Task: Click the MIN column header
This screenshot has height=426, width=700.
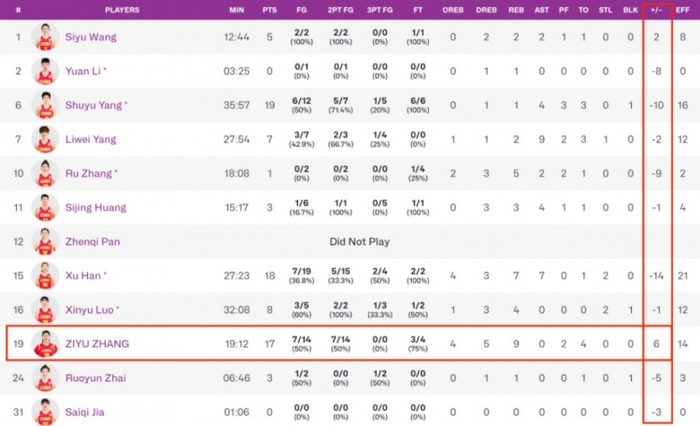Action: [x=236, y=10]
